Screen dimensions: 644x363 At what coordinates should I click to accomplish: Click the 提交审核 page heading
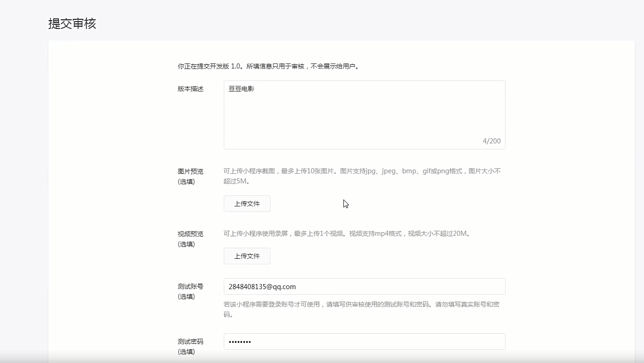pyautogui.click(x=72, y=24)
